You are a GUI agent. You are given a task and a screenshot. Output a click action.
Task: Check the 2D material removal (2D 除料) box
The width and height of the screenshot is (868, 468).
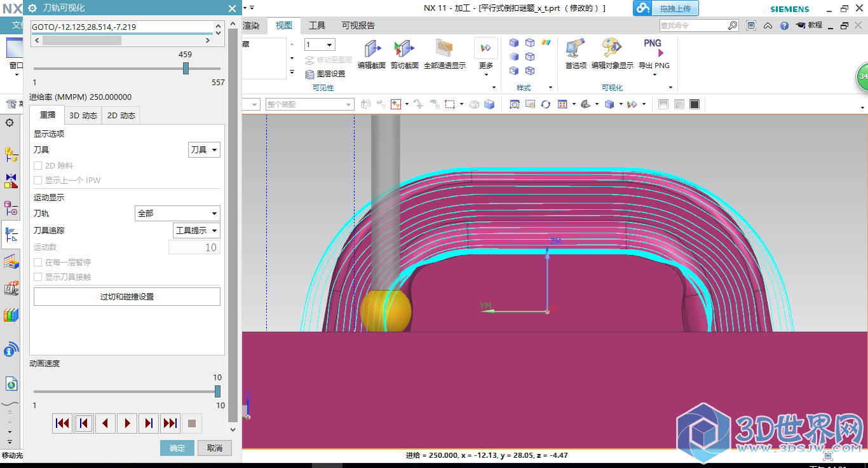tap(38, 166)
